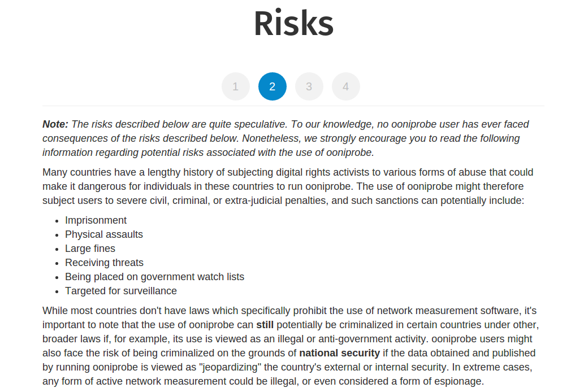Go to step 1 of the wizard
The height and width of the screenshot is (392, 584).
236,86
